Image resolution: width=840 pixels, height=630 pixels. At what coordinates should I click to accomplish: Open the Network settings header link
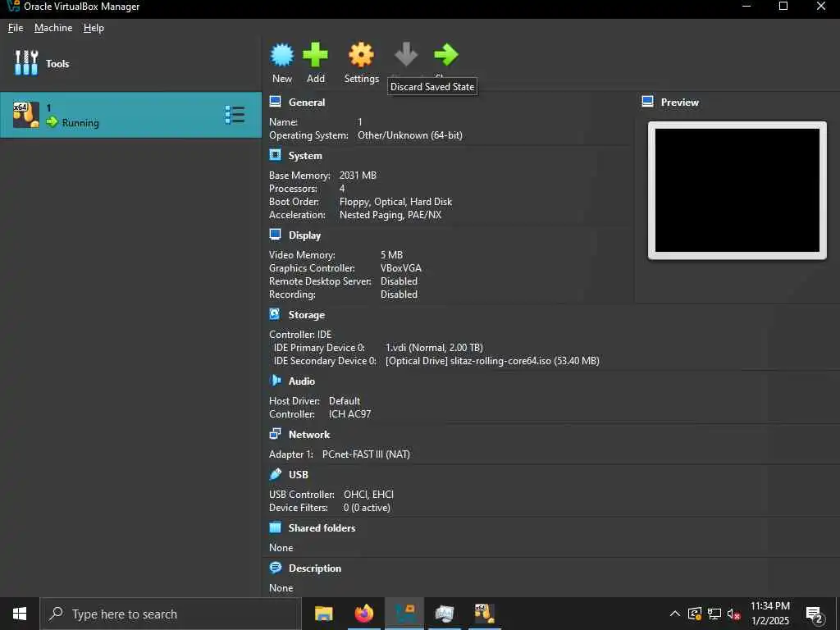(309, 435)
